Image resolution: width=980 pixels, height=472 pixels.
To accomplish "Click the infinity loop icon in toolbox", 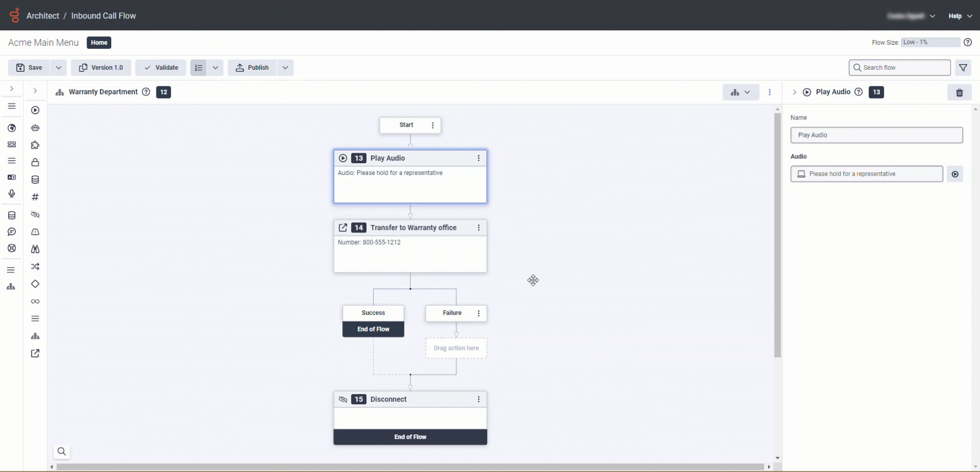I will click(35, 302).
